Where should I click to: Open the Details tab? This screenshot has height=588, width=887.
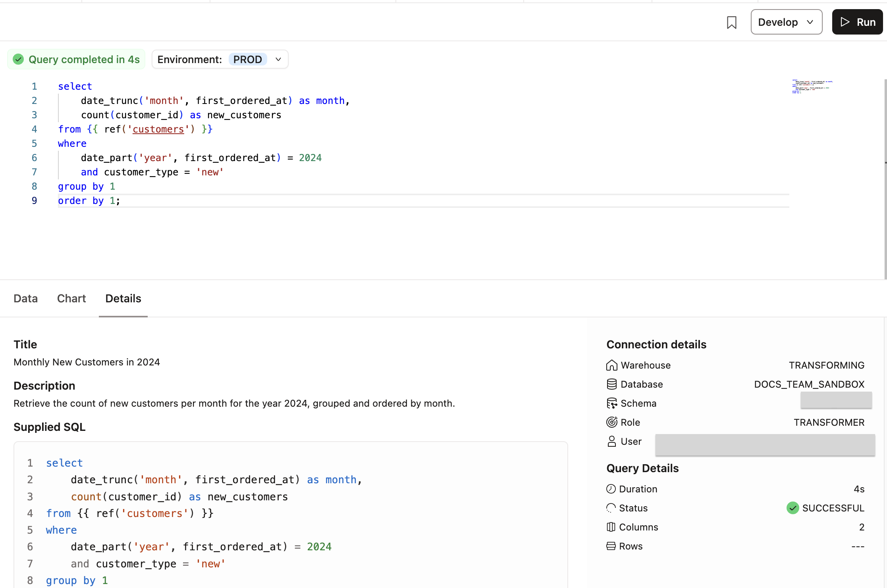pyautogui.click(x=123, y=298)
